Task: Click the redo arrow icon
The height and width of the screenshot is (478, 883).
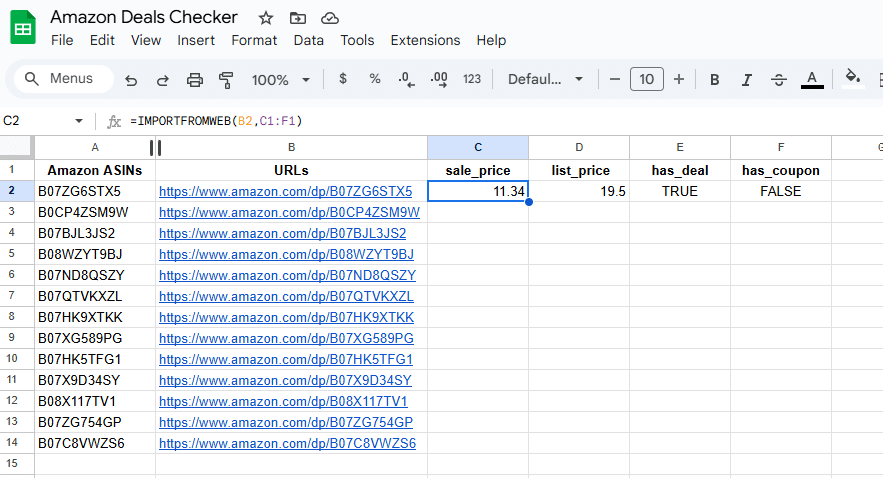Action: click(162, 80)
